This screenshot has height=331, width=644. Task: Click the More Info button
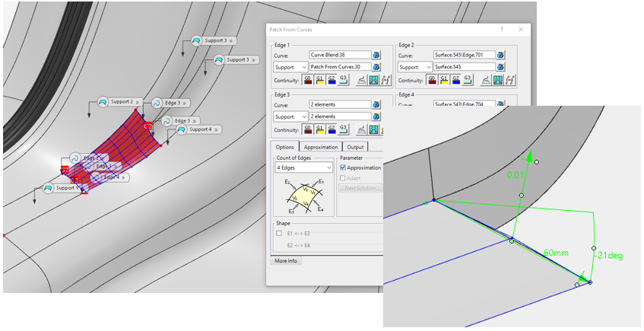click(285, 261)
